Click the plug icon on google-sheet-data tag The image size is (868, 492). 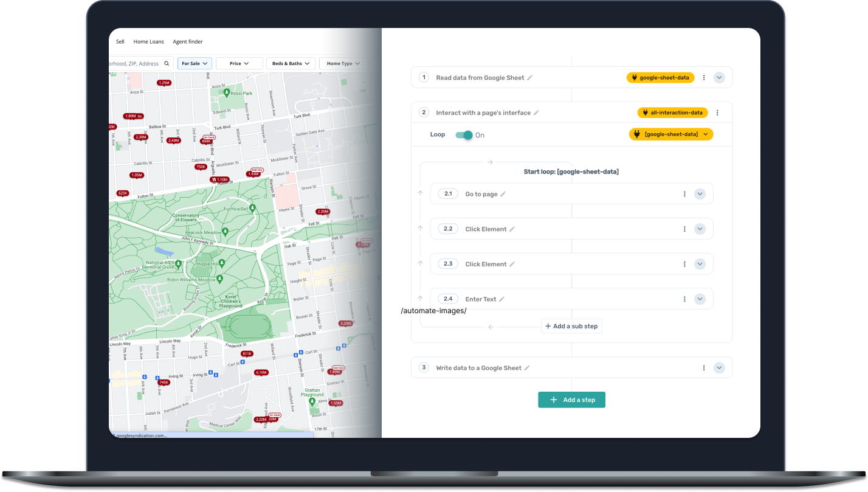(x=636, y=77)
